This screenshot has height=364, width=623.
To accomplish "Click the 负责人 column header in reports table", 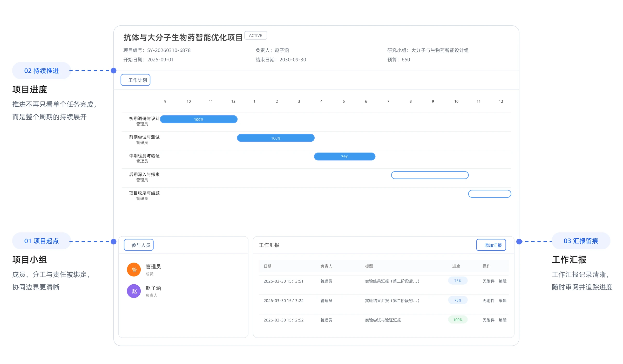I will point(326,266).
